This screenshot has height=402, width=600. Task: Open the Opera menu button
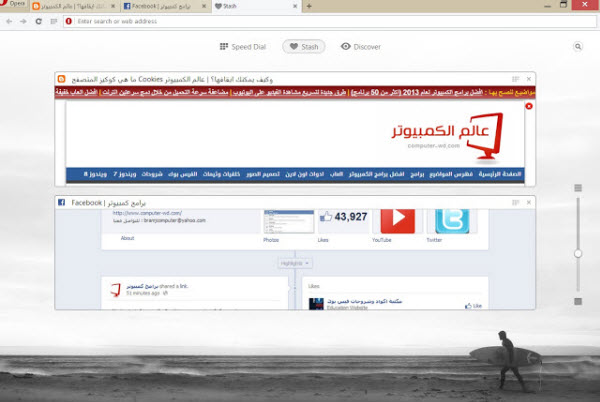coord(14,5)
